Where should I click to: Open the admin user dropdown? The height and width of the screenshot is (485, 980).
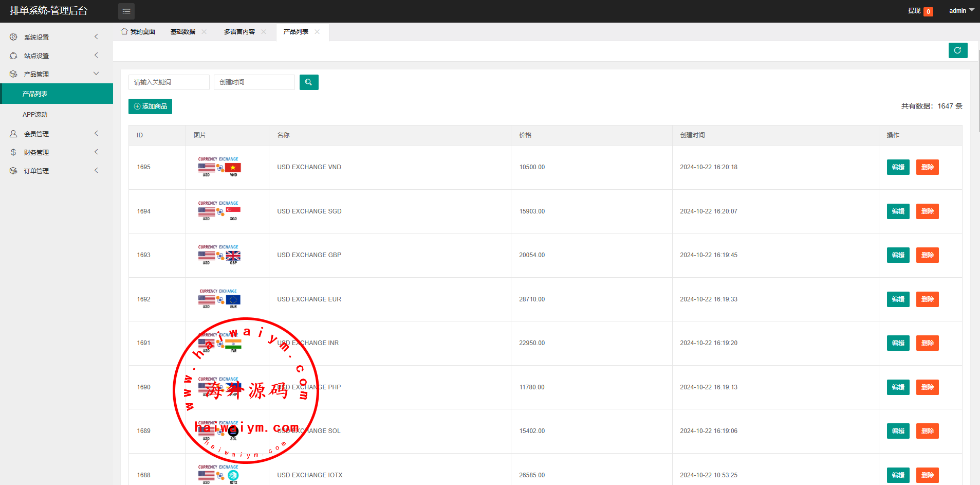click(961, 11)
